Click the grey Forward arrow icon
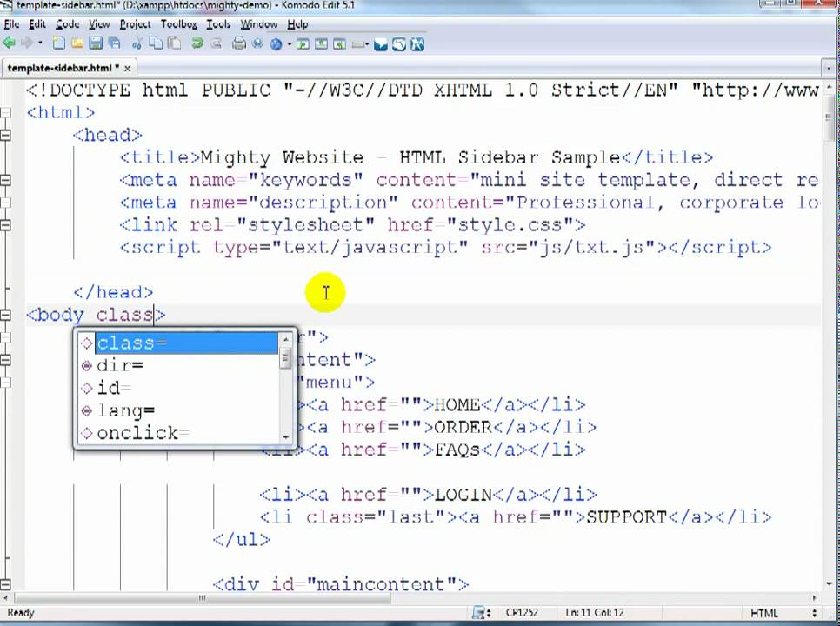This screenshot has width=840, height=626. coord(27,43)
